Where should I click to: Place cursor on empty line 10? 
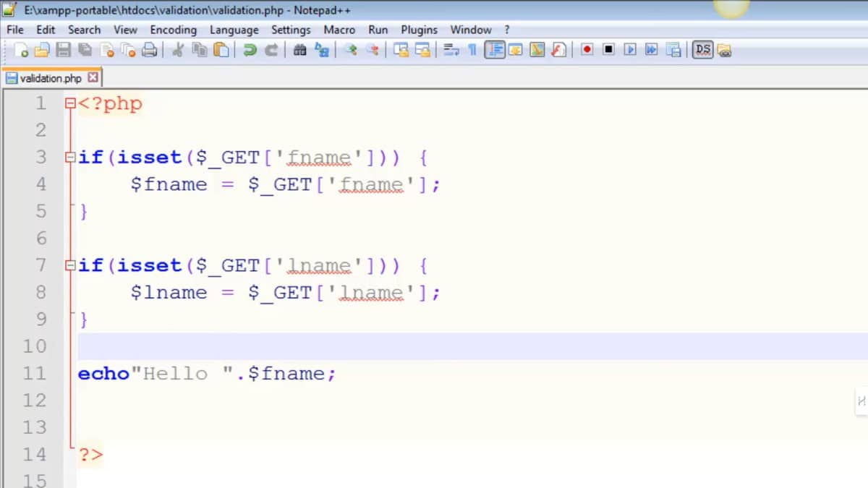289,346
